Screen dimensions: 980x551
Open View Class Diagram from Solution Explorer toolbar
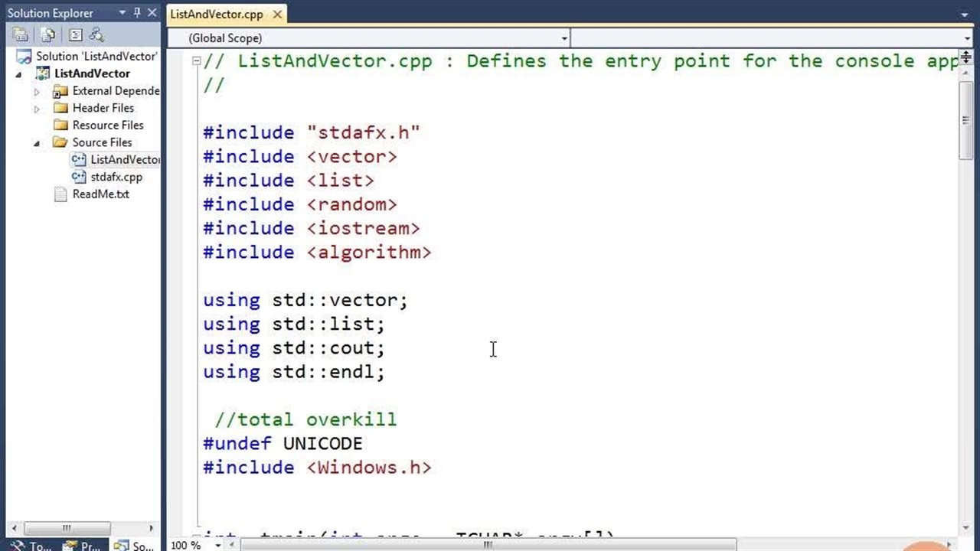[96, 34]
